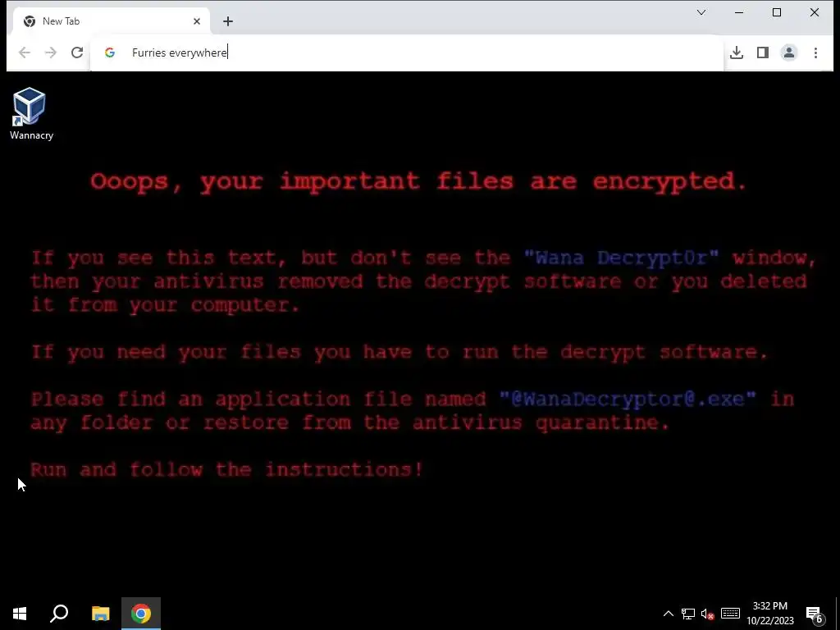
Task: Open Chrome three-dot menu
Action: pyautogui.click(x=815, y=52)
